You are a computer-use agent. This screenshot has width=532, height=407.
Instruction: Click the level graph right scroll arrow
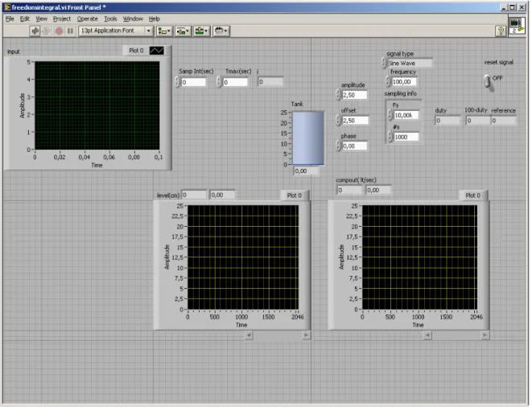click(306, 335)
